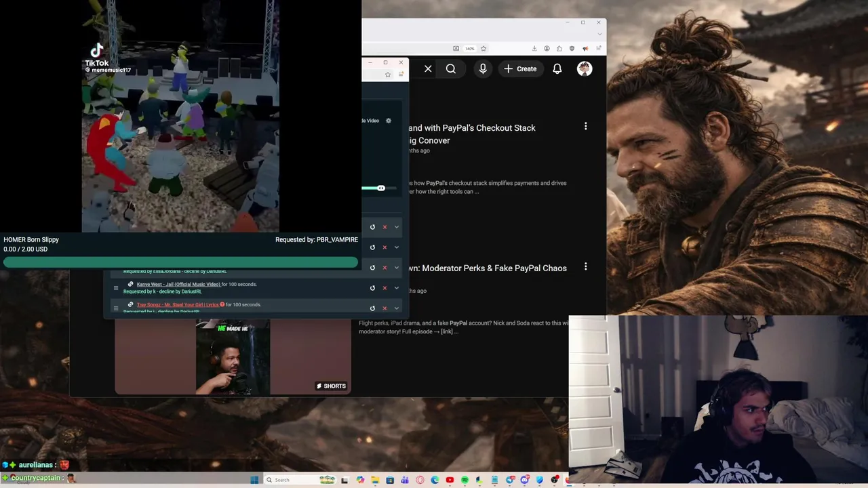Open Microsoft Store from the taskbar
Viewport: 868px width, 488px height.
tap(390, 480)
